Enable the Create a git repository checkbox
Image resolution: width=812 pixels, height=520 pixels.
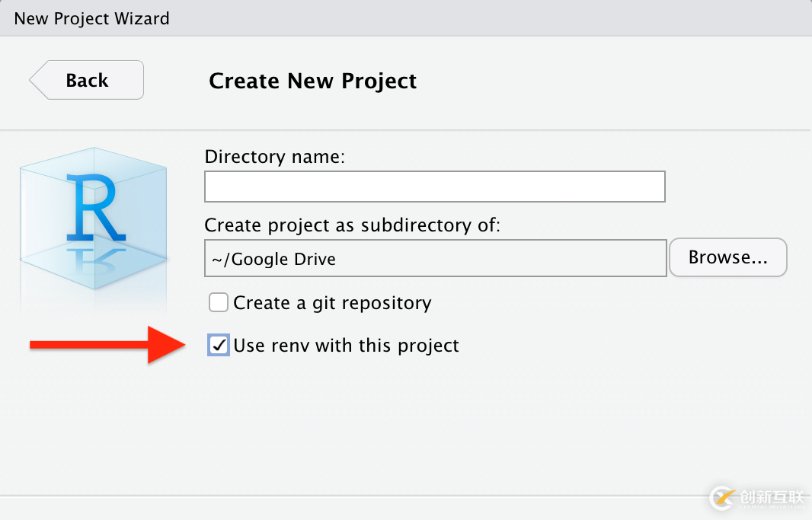(219, 303)
